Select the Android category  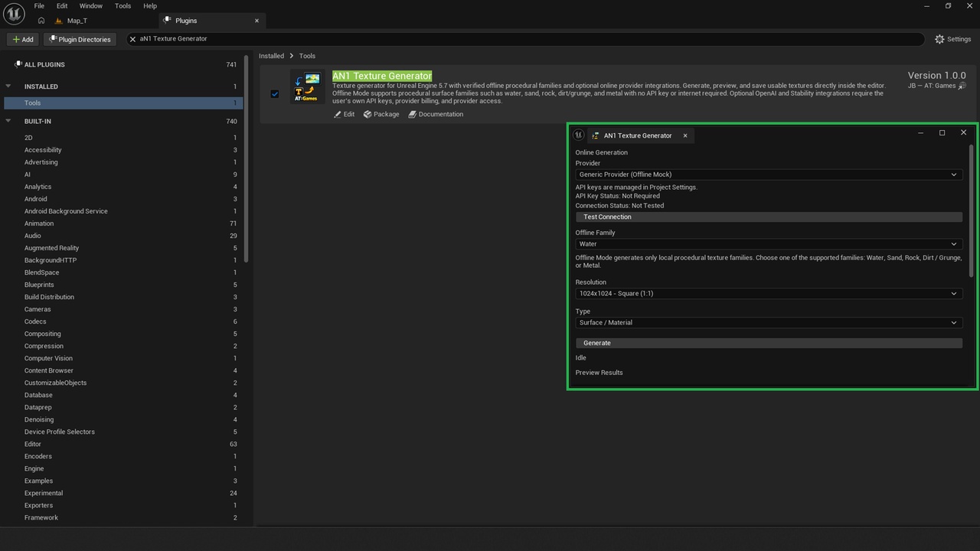tap(122, 199)
